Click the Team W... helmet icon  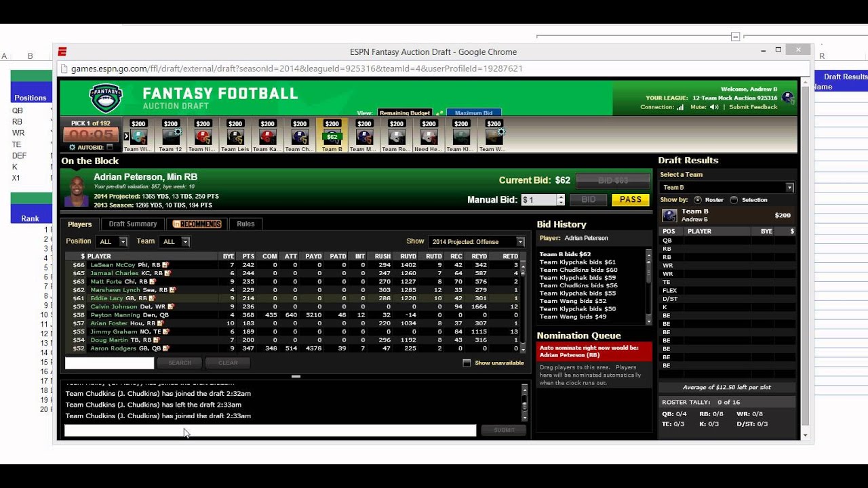pyautogui.click(x=494, y=136)
